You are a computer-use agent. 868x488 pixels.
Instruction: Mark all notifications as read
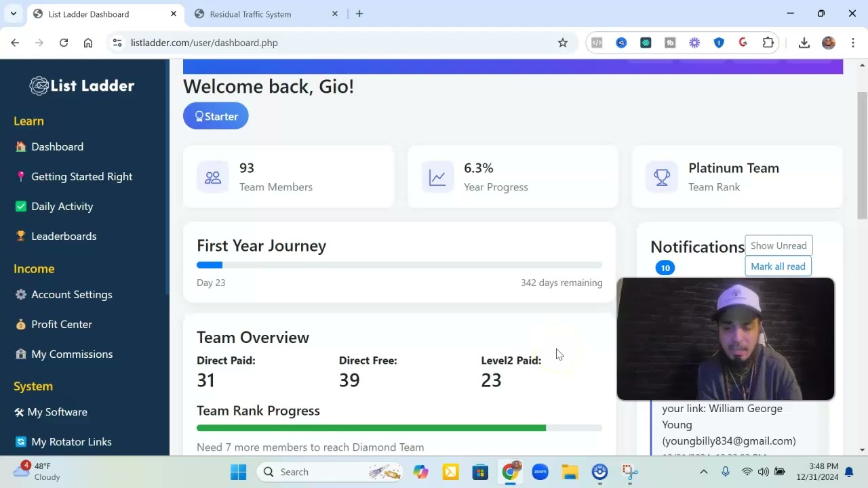(x=778, y=266)
